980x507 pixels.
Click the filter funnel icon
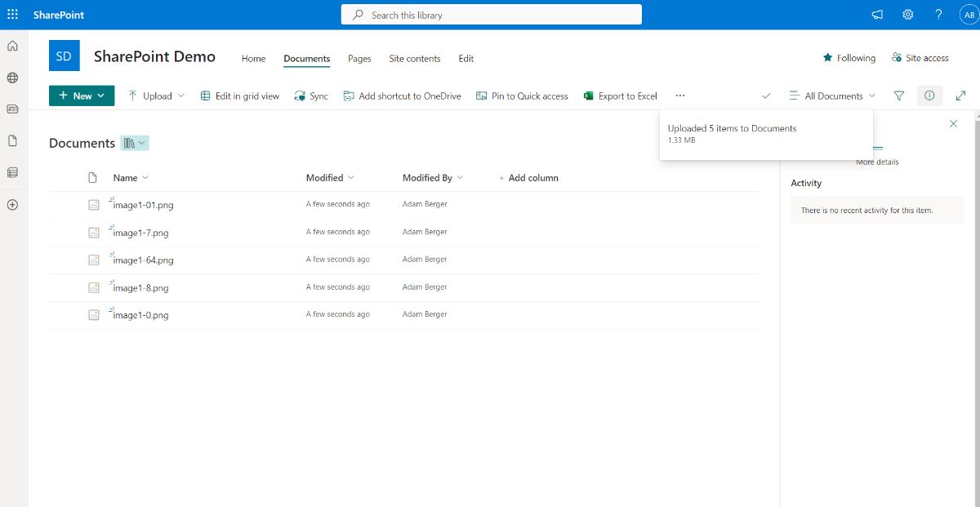point(899,96)
